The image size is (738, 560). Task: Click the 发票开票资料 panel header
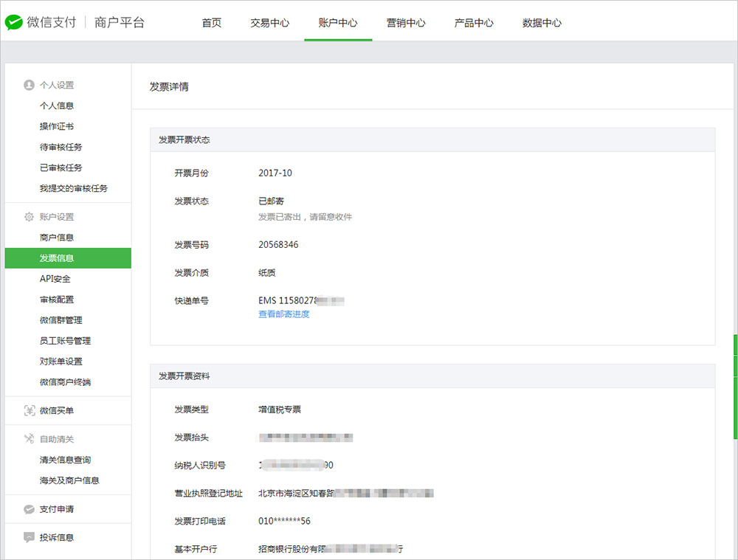432,376
